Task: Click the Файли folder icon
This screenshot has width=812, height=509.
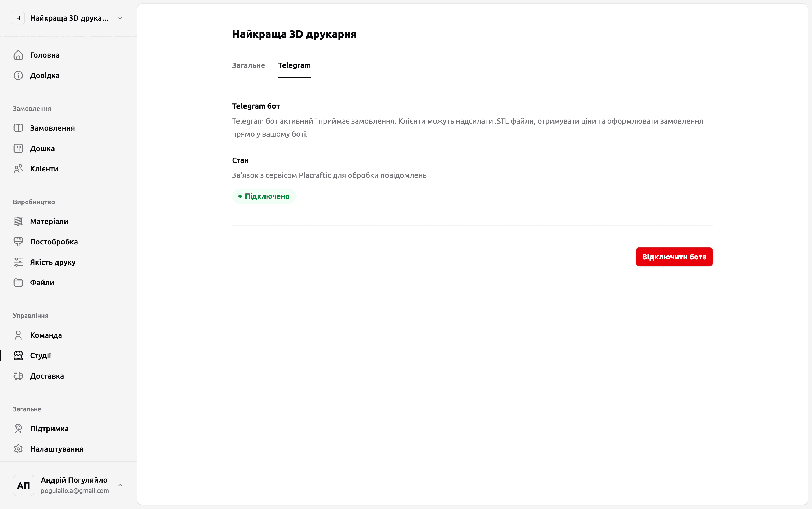Action: 18,283
